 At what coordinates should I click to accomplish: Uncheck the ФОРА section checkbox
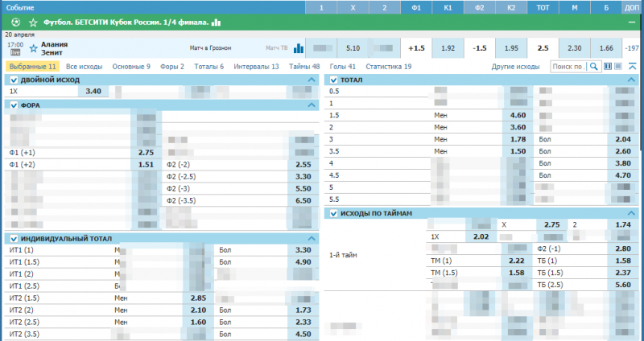click(x=14, y=105)
